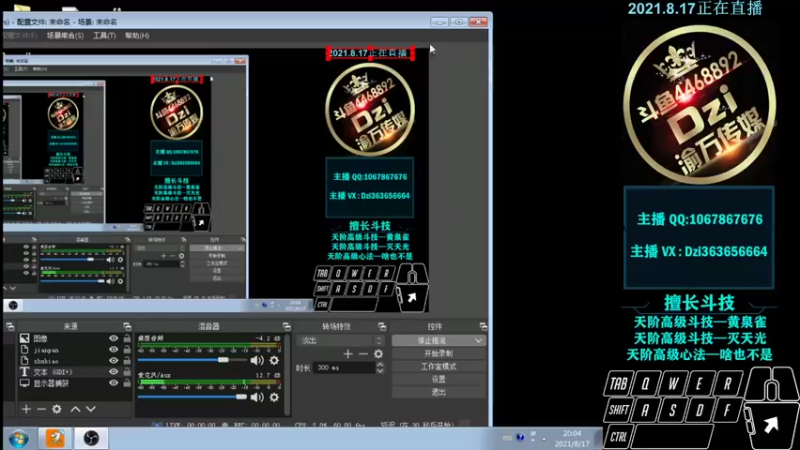
Task: Toggle the lock on the 图像 source
Action: (x=127, y=338)
